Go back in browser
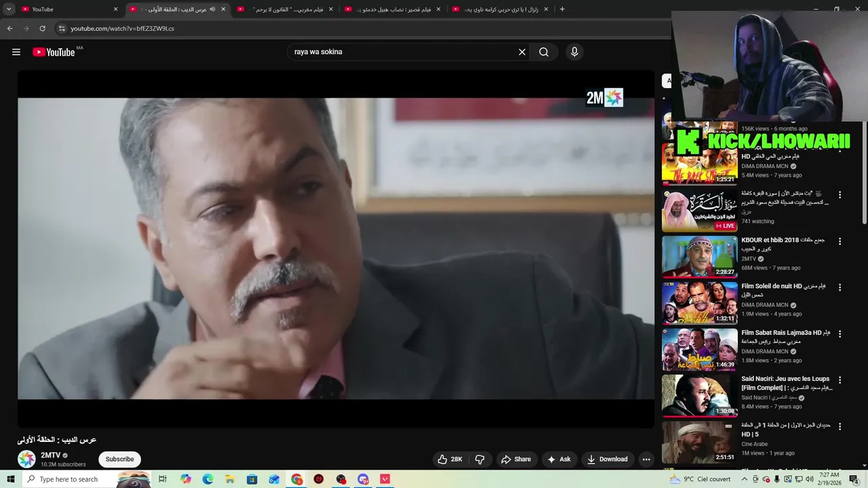The height and width of the screenshot is (488, 868). [9, 28]
